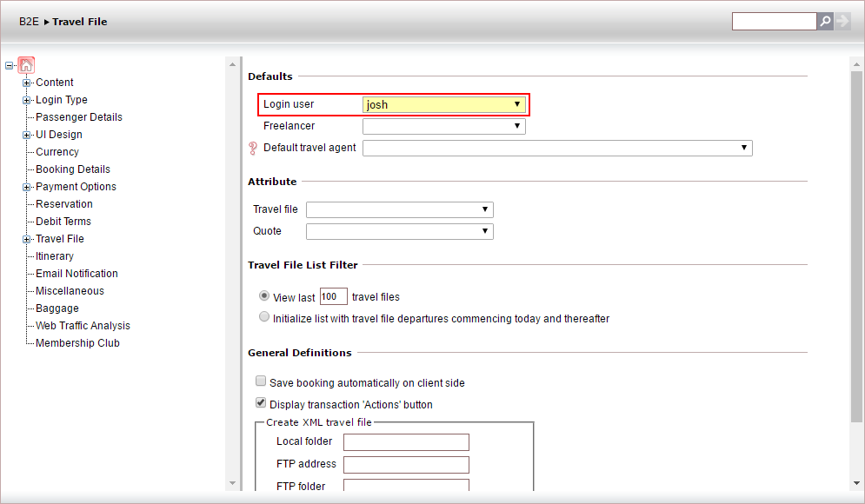865x504 pixels.
Task: Open the Freelancer dropdown
Action: (443, 126)
